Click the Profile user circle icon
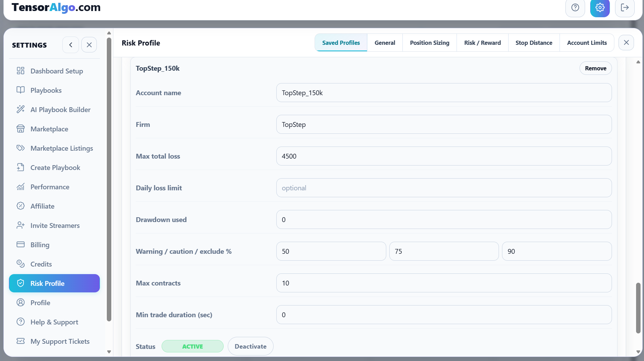This screenshot has height=361, width=644. (21, 302)
